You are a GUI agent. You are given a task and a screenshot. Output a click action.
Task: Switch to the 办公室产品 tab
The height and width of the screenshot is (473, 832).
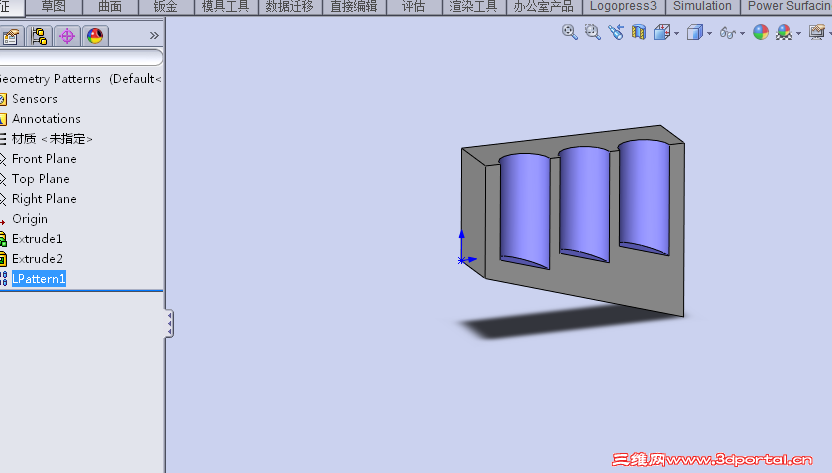pos(543,6)
